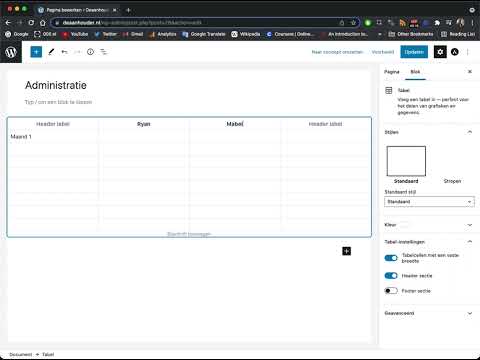480x360 pixels.
Task: Open Other Bookmarks folder
Action: point(411,34)
